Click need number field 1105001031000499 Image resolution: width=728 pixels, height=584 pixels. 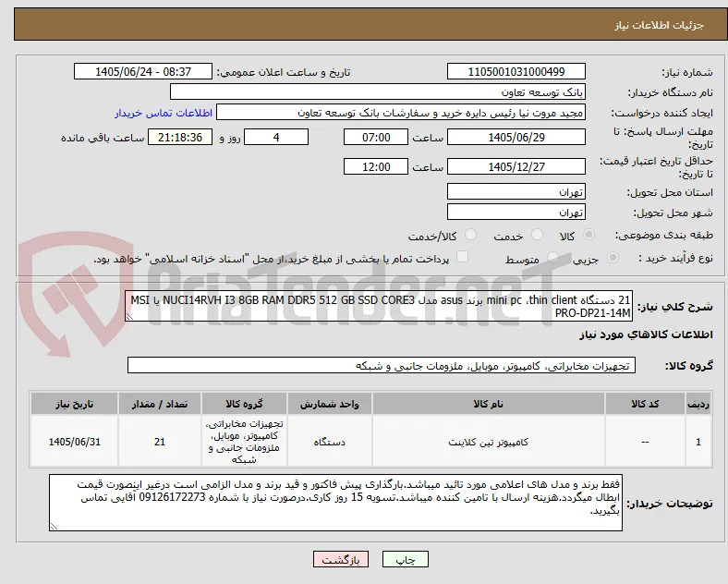(516, 71)
